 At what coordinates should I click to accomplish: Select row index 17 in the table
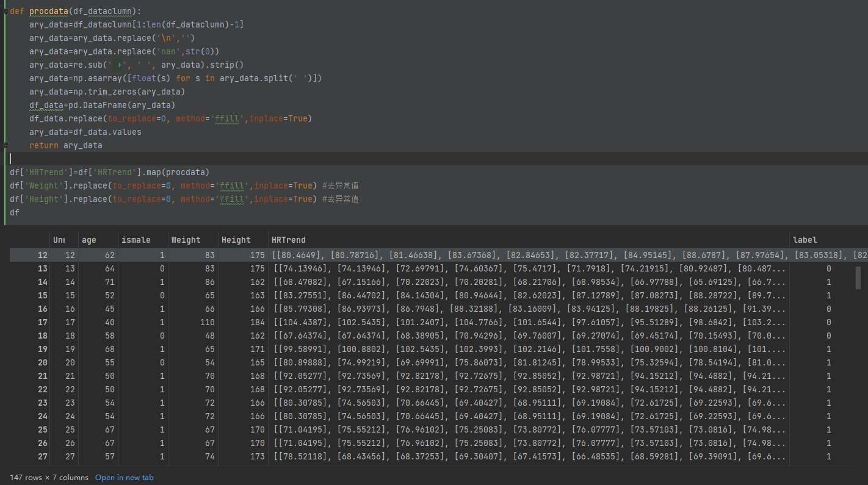(x=42, y=322)
